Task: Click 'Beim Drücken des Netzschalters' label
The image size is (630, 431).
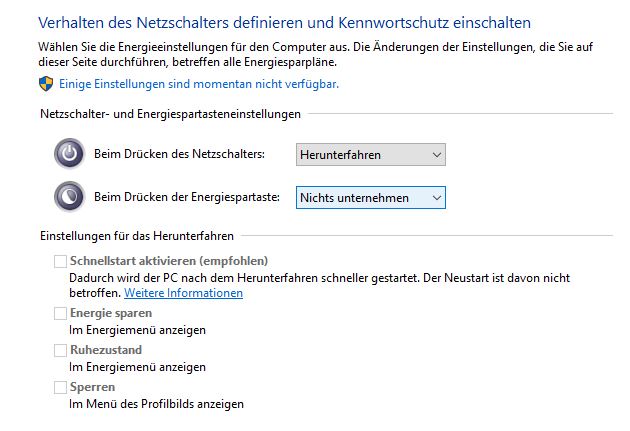Action: 180,154
